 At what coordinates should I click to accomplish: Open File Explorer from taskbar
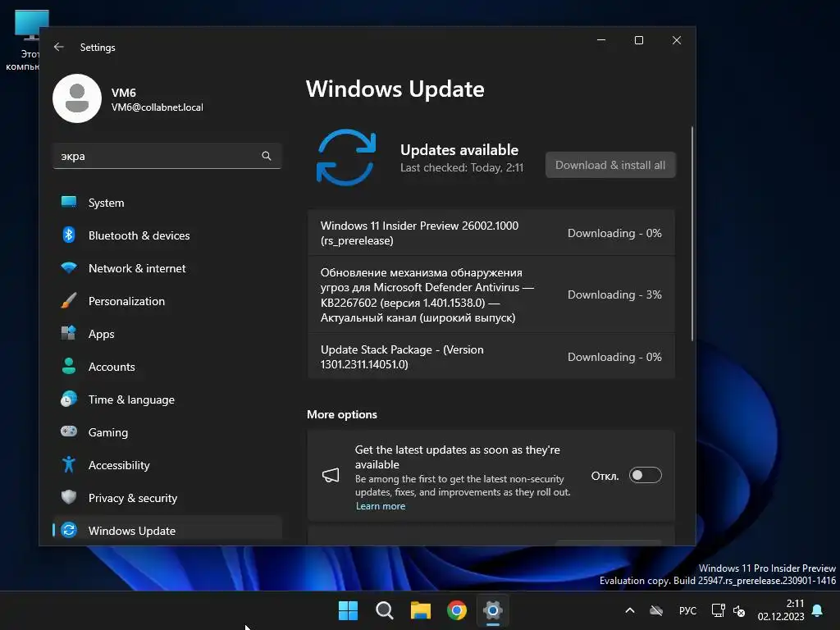421,610
